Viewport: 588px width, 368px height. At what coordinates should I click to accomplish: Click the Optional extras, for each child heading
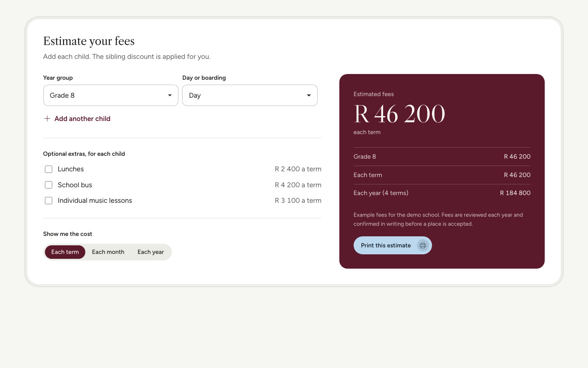tap(84, 154)
